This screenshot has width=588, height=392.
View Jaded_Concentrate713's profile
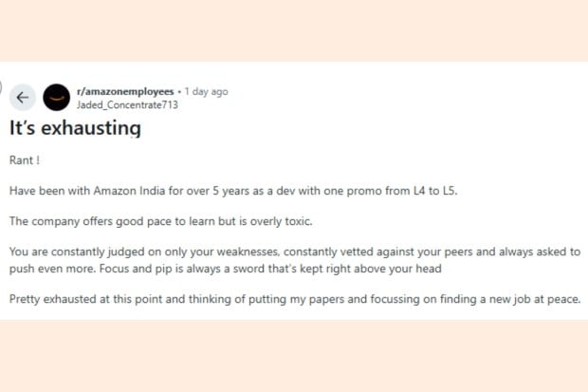click(127, 104)
